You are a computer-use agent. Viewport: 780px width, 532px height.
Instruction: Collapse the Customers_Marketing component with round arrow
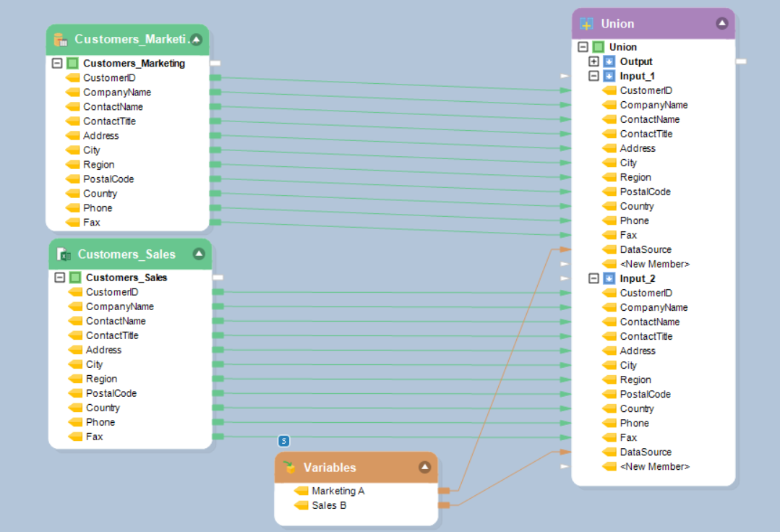[196, 39]
